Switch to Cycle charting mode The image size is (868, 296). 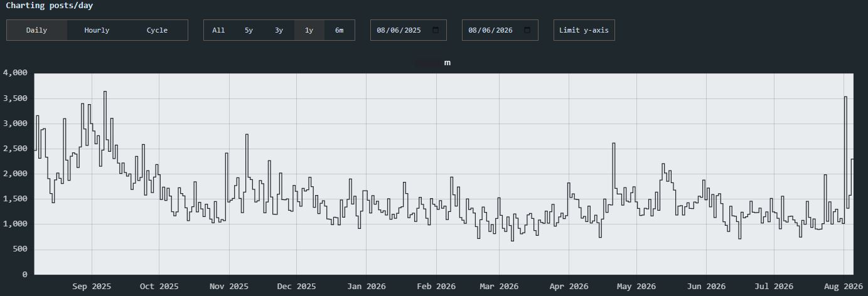157,30
